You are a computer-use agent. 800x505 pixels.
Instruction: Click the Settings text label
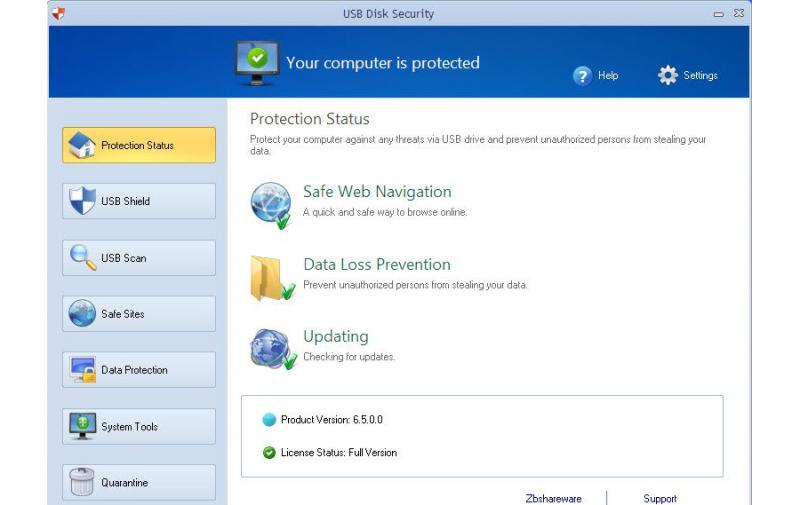pos(701,75)
